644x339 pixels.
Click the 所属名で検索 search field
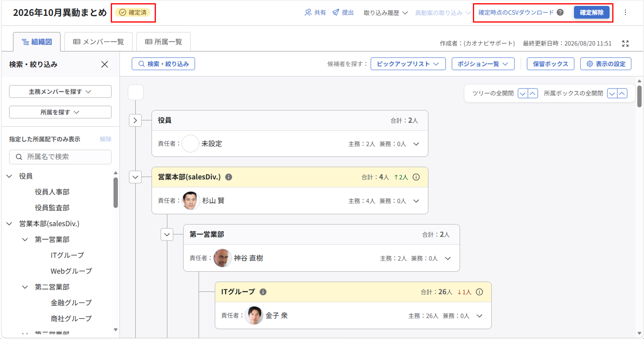[x=60, y=157]
